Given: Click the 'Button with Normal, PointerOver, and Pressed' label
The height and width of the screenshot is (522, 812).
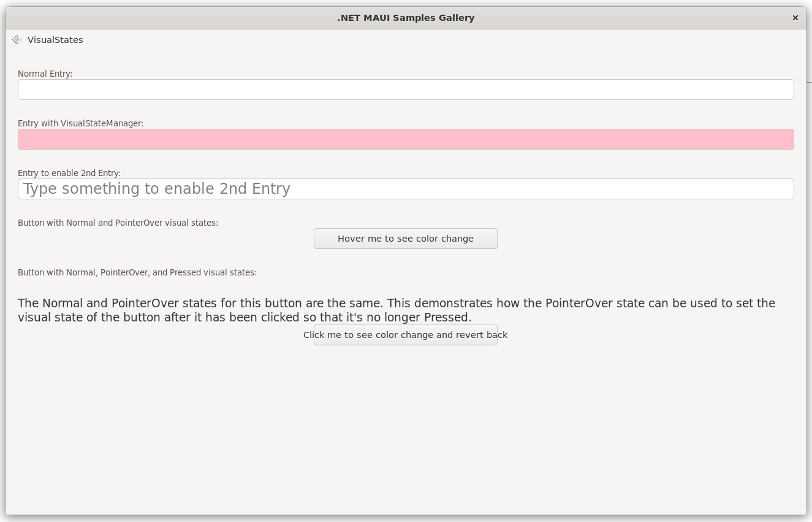Looking at the screenshot, I should click(x=137, y=272).
